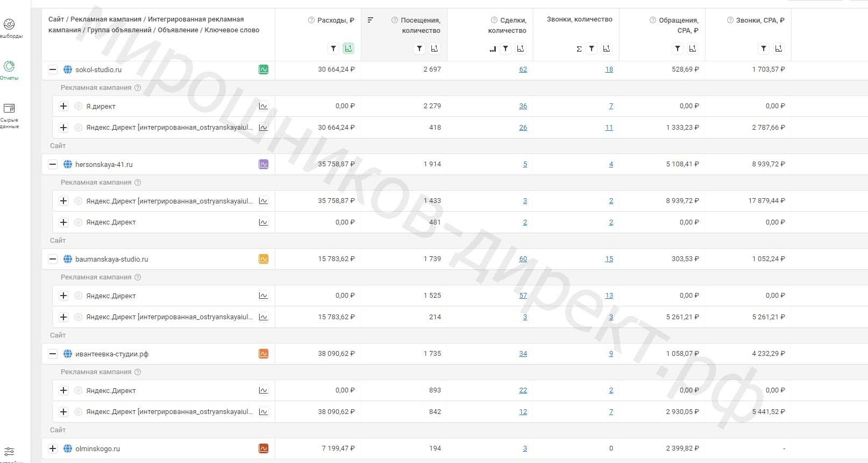The image size is (868, 463).
Task: Click the sum icon under Звонки, количество
Action: pyautogui.click(x=579, y=49)
